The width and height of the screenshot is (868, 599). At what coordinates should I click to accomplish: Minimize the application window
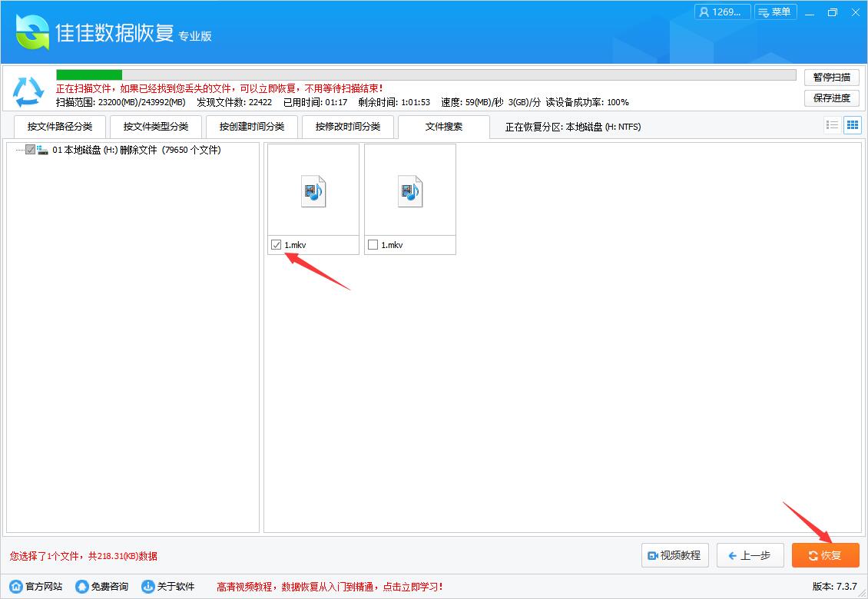[810, 12]
